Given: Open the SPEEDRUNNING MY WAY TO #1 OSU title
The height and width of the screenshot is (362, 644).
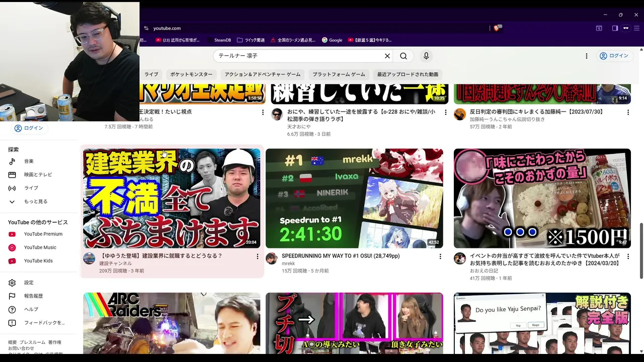Looking at the screenshot, I should [341, 256].
